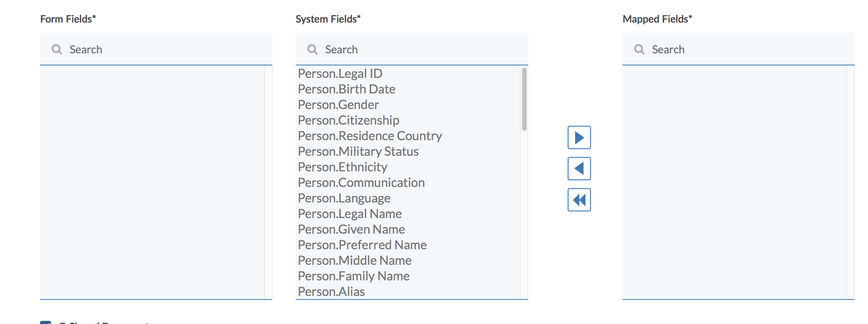Choose the Person.Ethnicity field
The width and height of the screenshot is (868, 324).
[x=342, y=167]
